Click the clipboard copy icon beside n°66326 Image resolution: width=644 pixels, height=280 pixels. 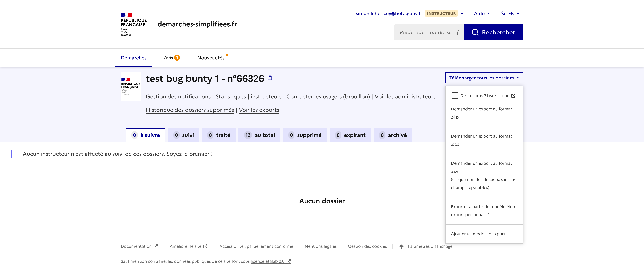pos(270,78)
